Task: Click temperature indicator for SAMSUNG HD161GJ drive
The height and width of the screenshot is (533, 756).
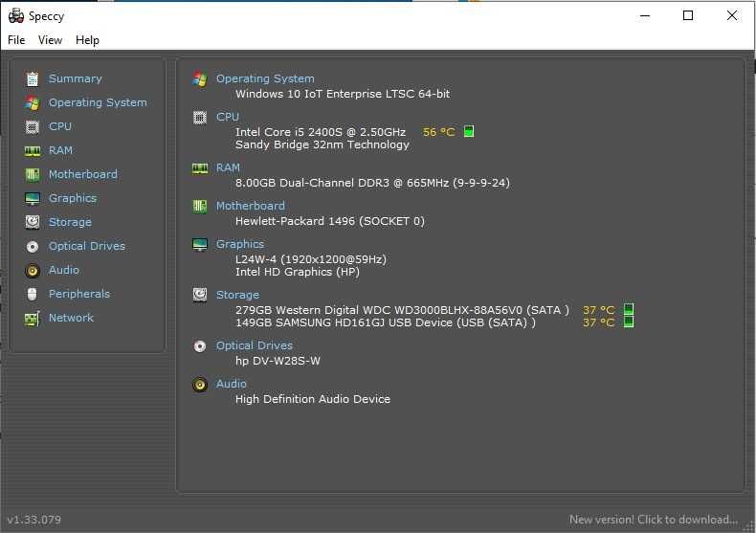Action: click(x=629, y=322)
